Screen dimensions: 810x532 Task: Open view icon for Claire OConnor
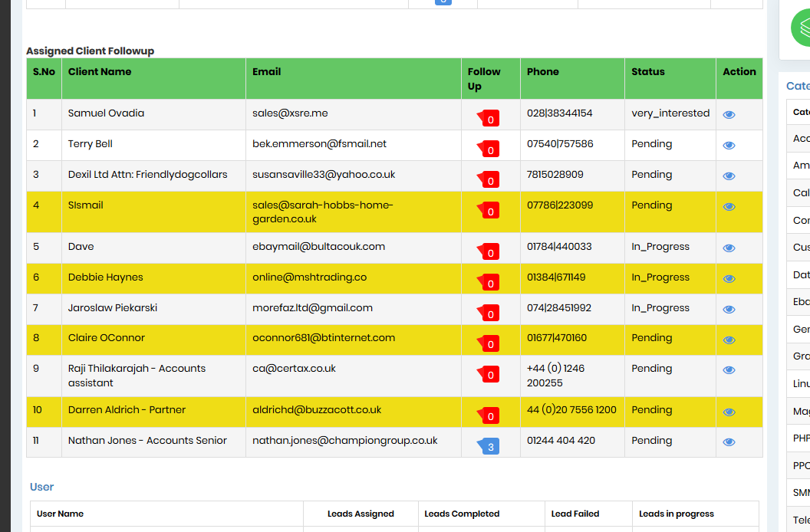tap(729, 340)
